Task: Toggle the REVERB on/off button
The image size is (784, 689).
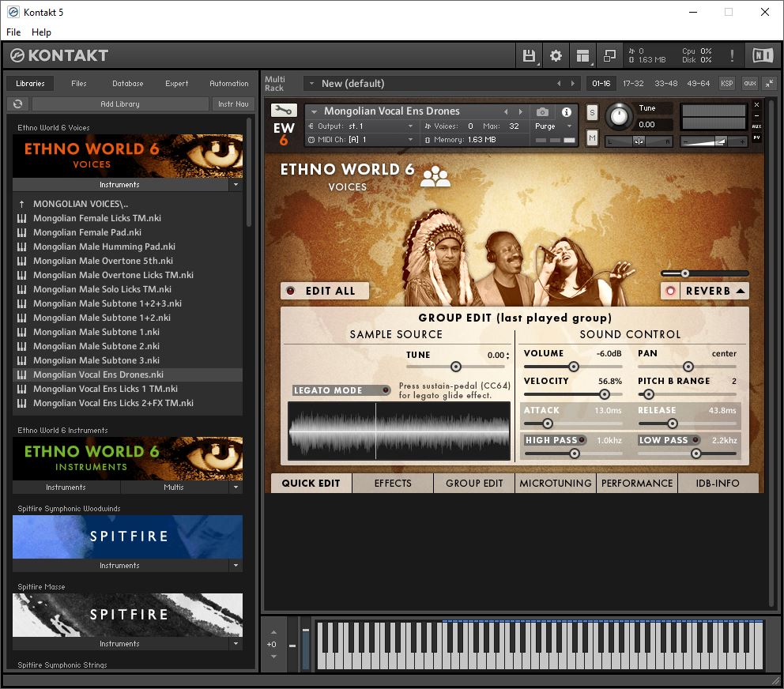Action: 670,291
